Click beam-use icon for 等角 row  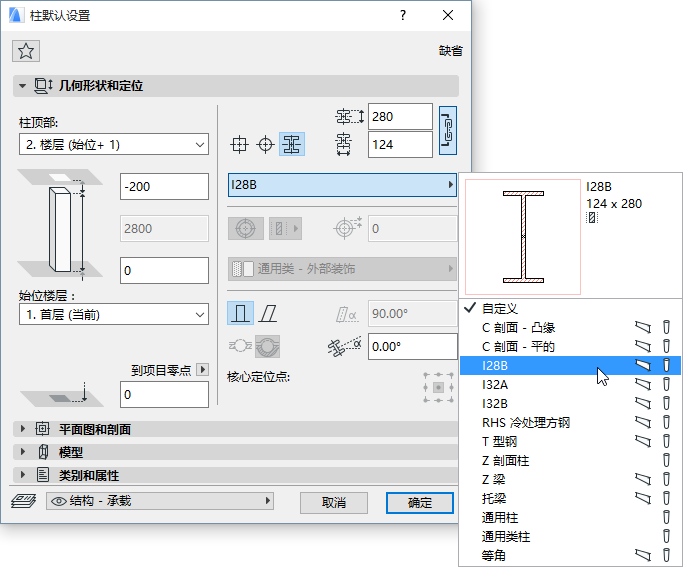pos(642,555)
